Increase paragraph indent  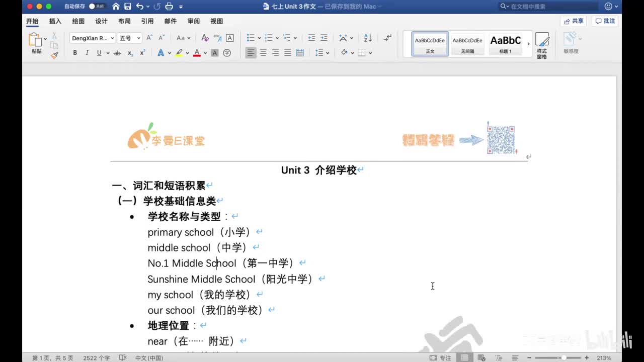coord(324,38)
